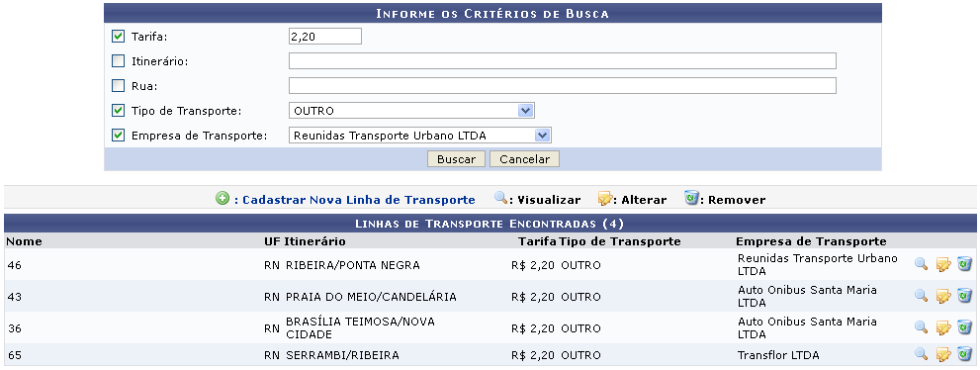
Task: Open the Tipo de Transporte dropdown
Action: [x=411, y=111]
